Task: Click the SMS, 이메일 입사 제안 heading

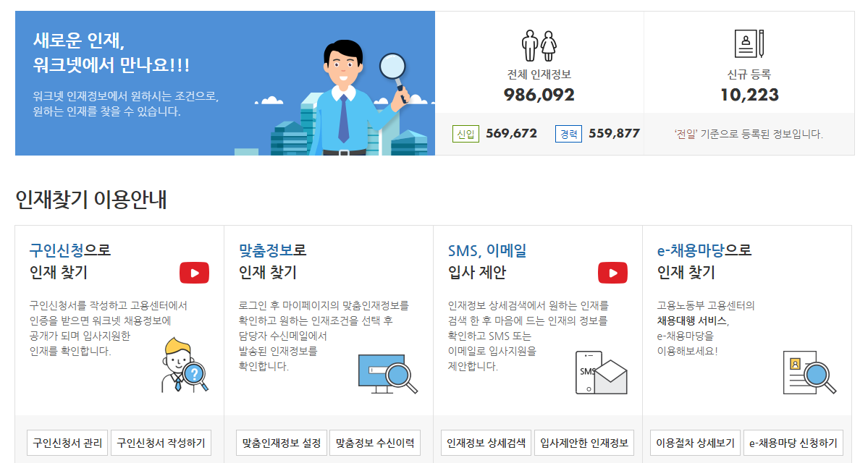Action: (x=487, y=261)
